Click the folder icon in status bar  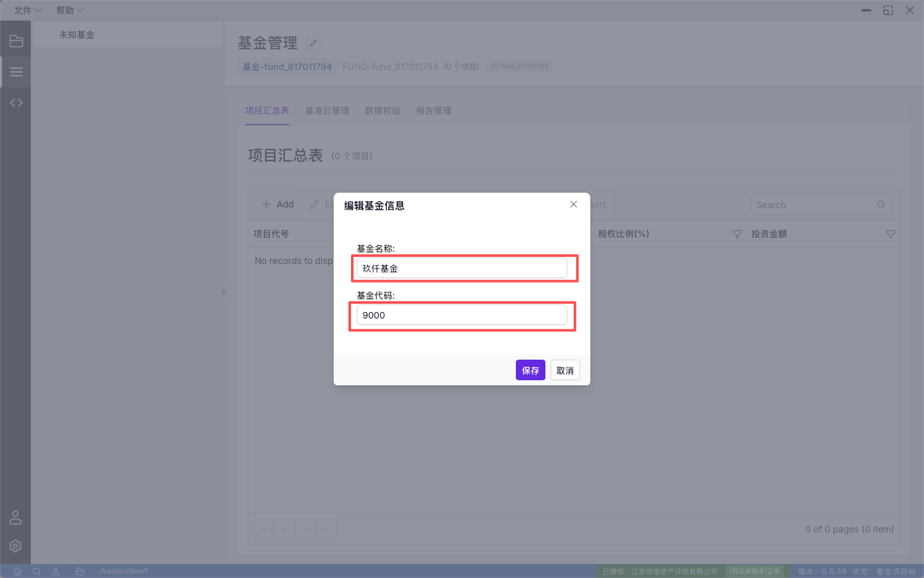point(80,572)
